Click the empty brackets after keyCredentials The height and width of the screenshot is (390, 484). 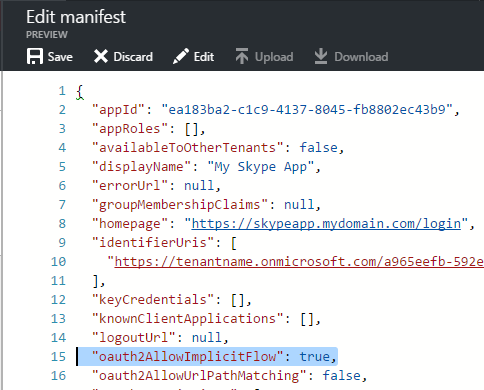(x=238, y=300)
